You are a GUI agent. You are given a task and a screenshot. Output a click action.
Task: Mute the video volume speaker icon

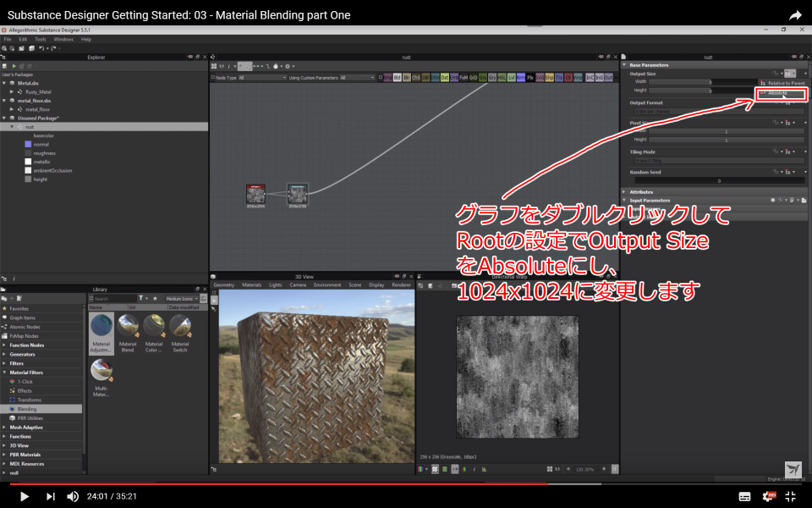[x=73, y=496]
